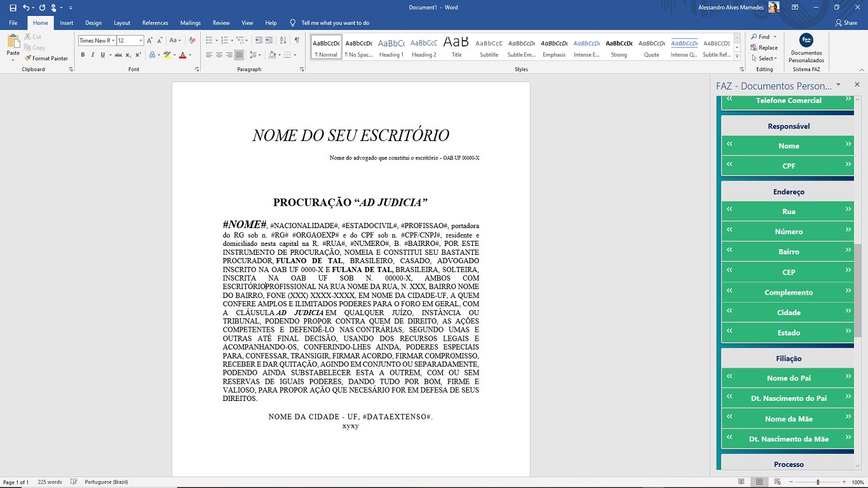Click the Share button
Viewport: 868px width, 488px height.
[846, 23]
